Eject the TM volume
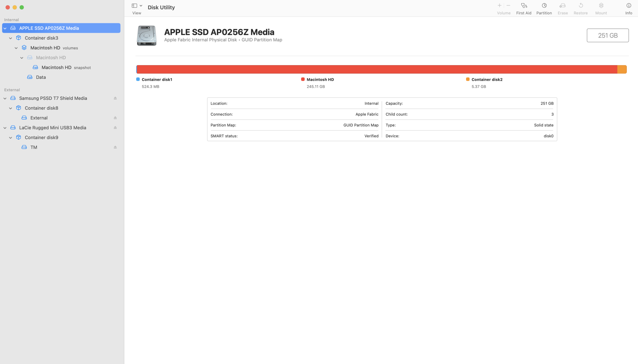The image size is (638, 364). tap(115, 147)
